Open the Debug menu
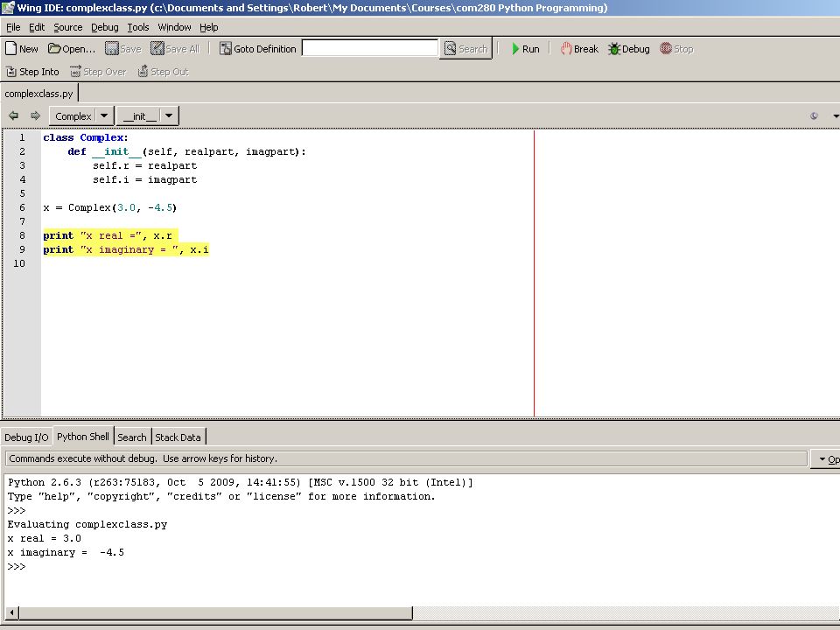The height and width of the screenshot is (630, 840). (104, 27)
